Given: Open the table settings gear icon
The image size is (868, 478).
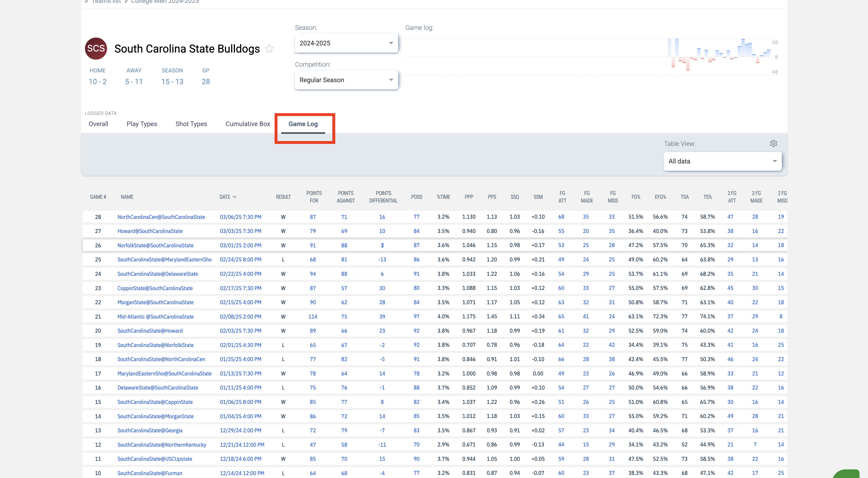Looking at the screenshot, I should tap(773, 144).
